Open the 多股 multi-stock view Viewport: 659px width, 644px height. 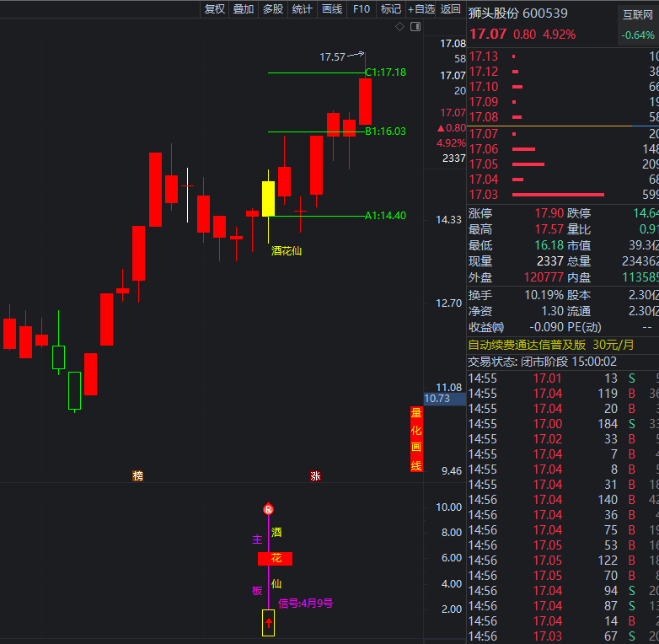273,9
